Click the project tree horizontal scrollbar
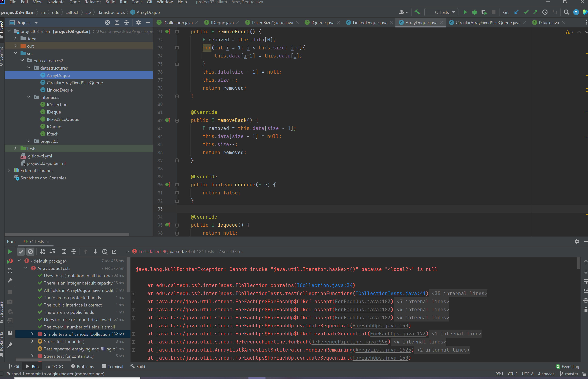This screenshot has height=379, width=588. coord(67,234)
